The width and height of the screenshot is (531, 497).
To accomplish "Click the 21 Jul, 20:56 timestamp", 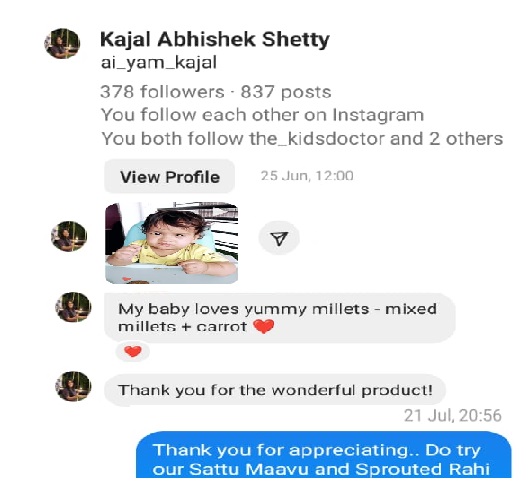I will (x=453, y=416).
